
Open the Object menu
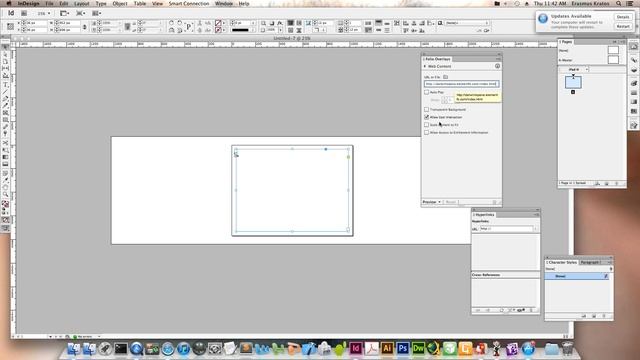click(x=120, y=3)
